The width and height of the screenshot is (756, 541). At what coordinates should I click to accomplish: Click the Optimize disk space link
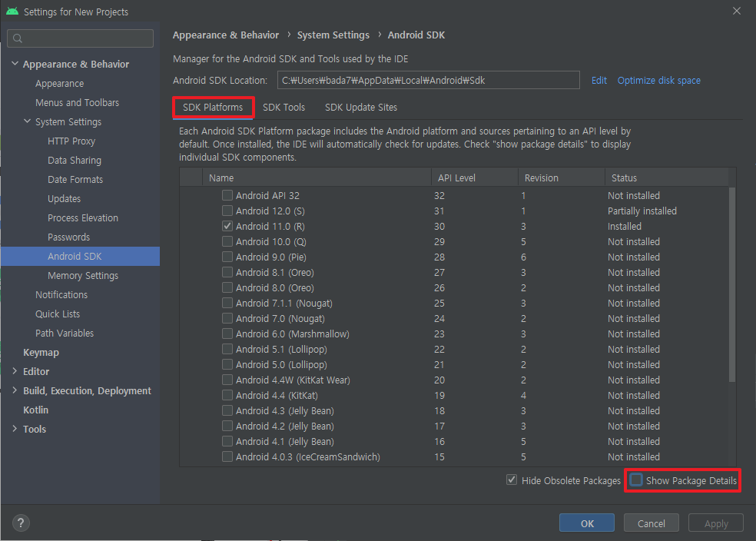[658, 81]
